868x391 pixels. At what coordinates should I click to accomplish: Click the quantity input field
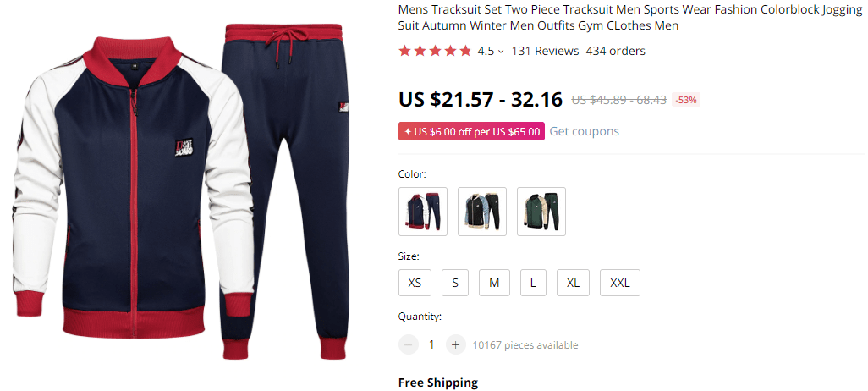click(431, 345)
